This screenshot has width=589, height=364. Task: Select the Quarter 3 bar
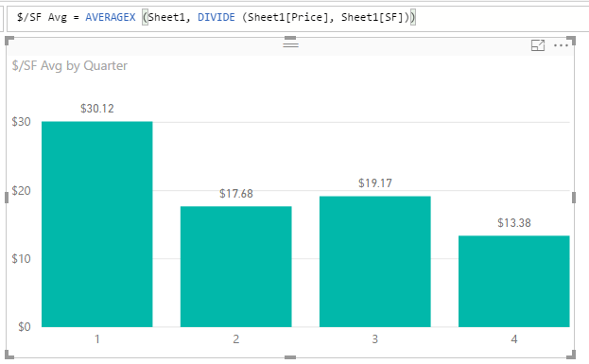pos(375,262)
